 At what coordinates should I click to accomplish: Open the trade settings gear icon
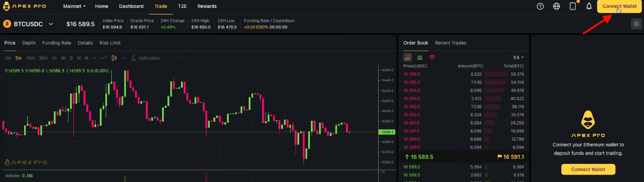(636, 24)
